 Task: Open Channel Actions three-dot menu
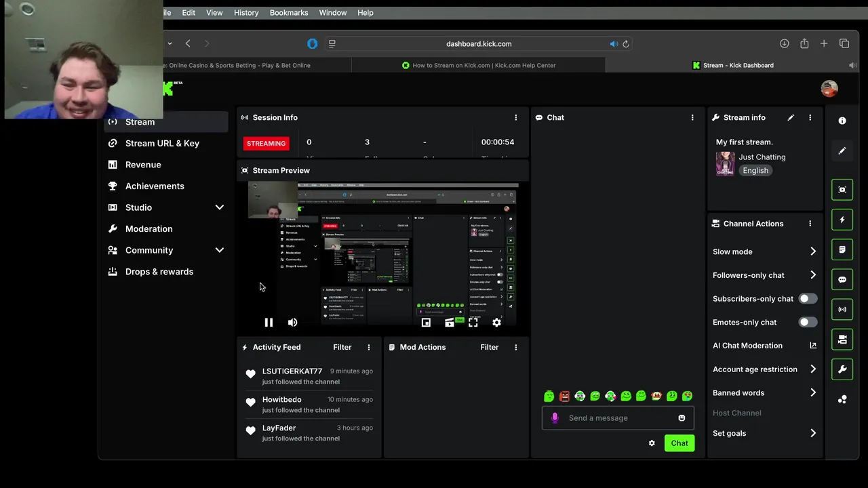coord(810,224)
